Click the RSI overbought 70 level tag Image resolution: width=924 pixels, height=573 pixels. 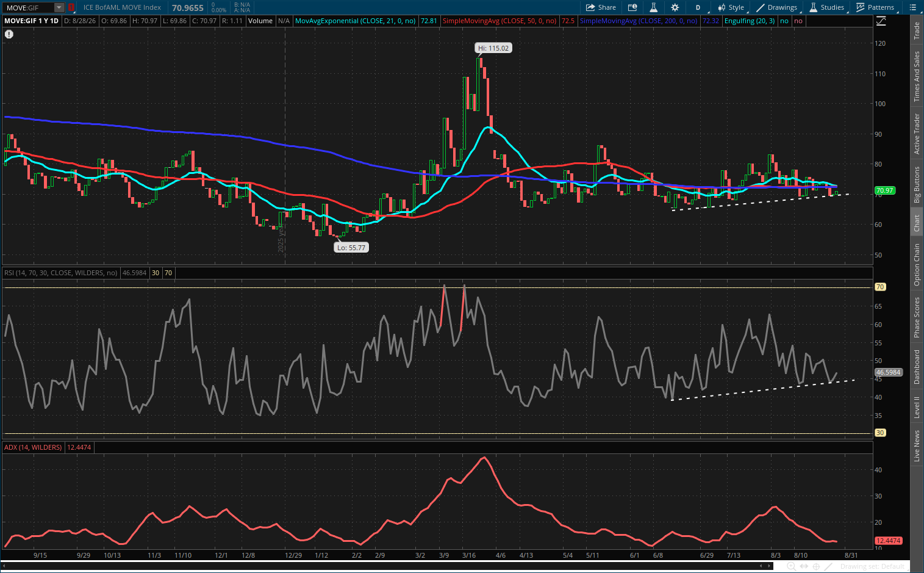coord(880,287)
